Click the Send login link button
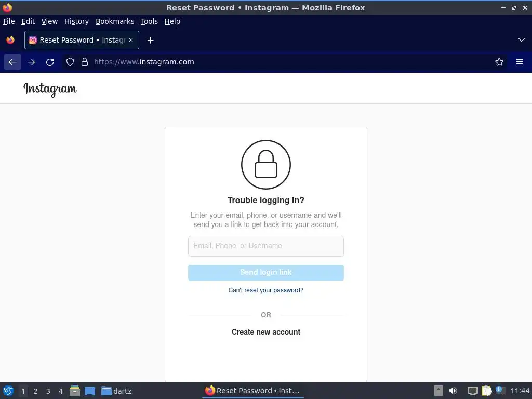 point(265,272)
